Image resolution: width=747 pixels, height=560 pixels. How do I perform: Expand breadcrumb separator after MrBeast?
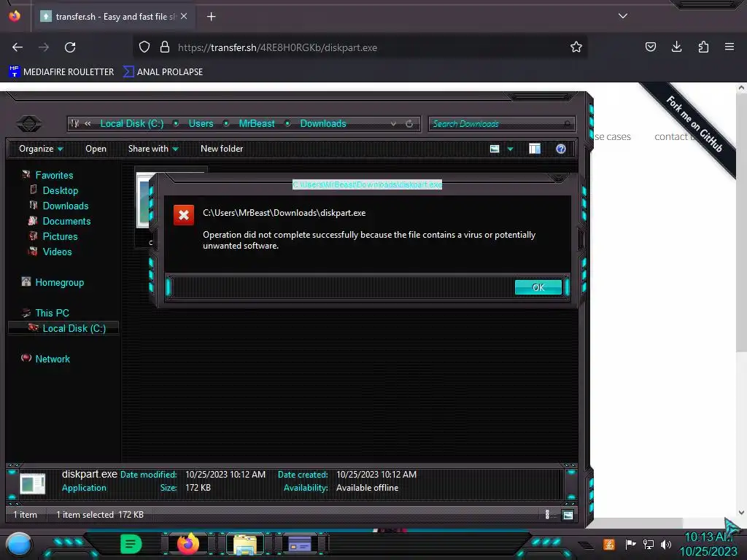(287, 123)
